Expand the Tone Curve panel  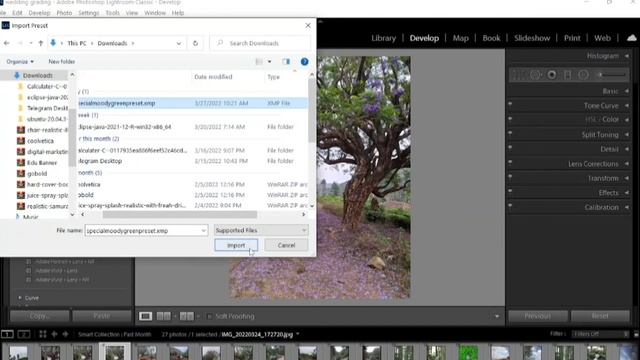click(627, 106)
